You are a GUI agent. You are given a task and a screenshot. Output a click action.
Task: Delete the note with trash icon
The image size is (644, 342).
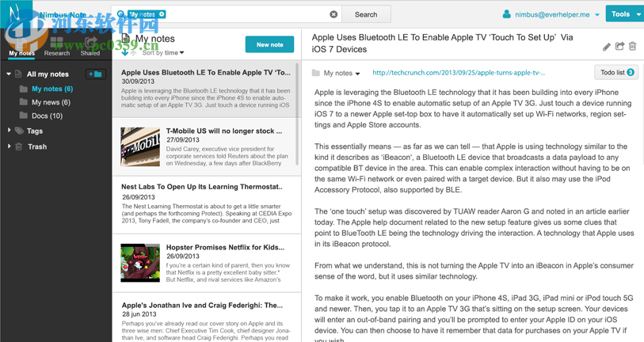632,46
